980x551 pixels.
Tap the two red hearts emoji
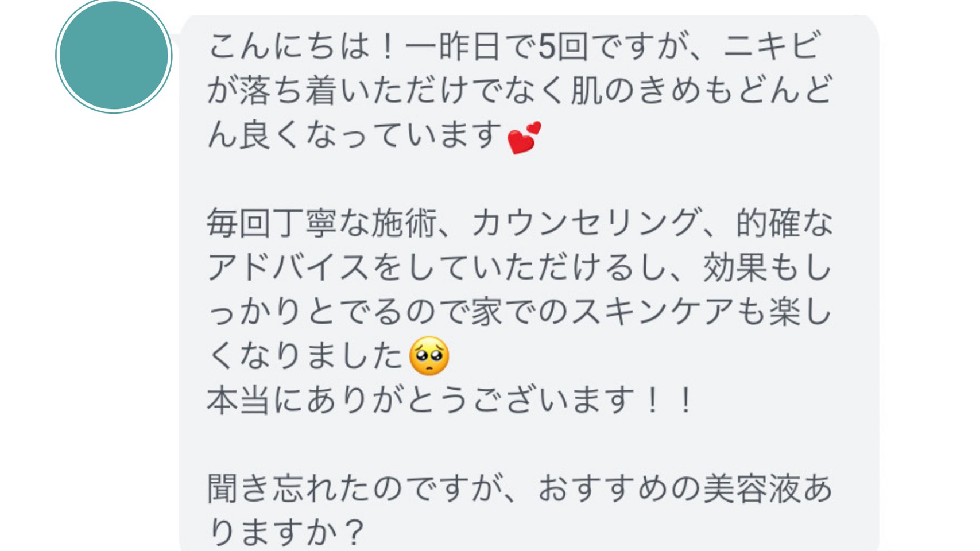click(x=524, y=138)
